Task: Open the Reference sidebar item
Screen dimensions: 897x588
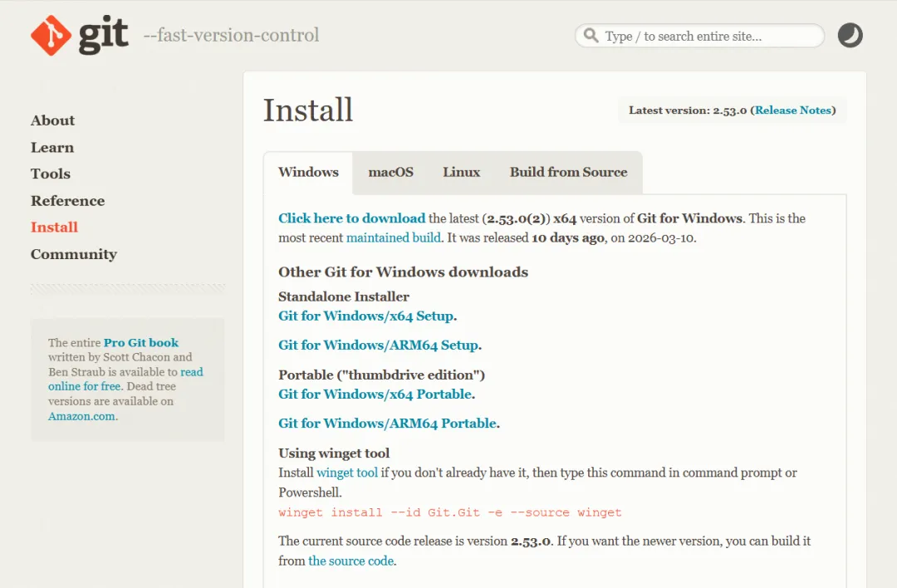Action: click(67, 201)
